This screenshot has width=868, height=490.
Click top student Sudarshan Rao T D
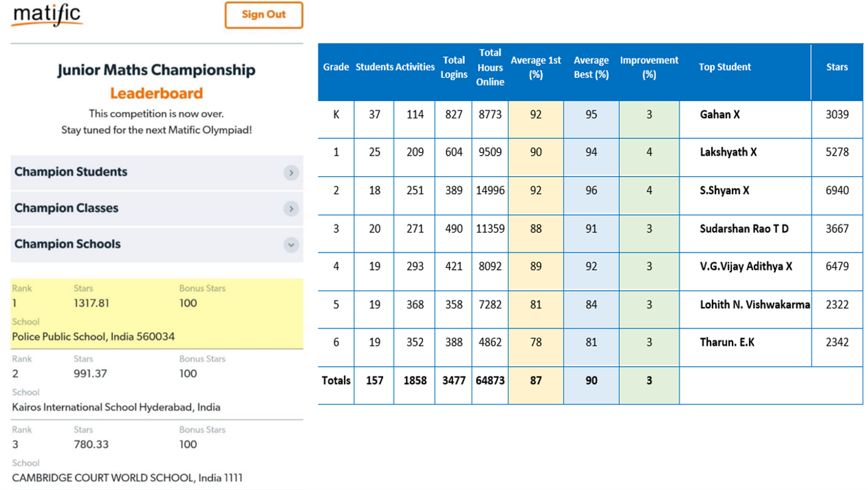[744, 228]
